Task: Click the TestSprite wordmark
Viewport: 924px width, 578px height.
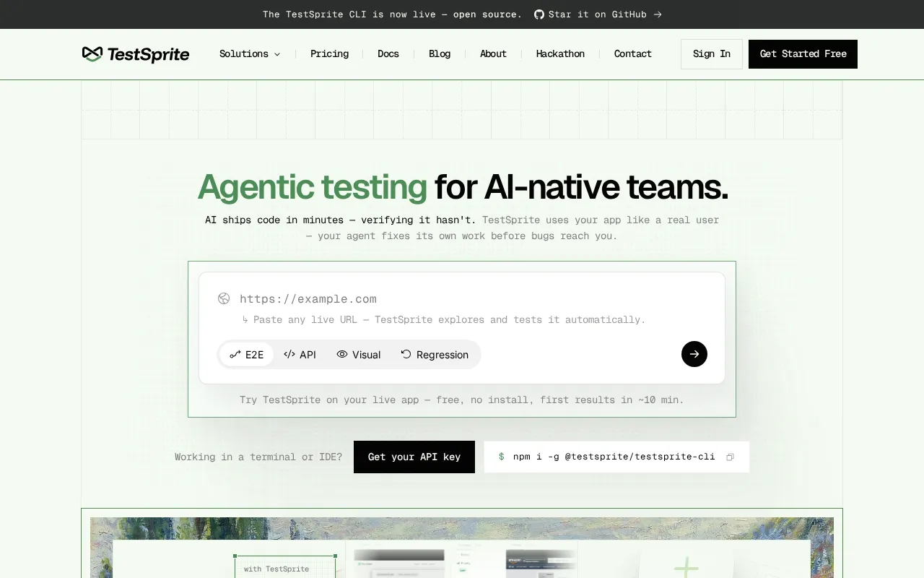Action: point(148,54)
